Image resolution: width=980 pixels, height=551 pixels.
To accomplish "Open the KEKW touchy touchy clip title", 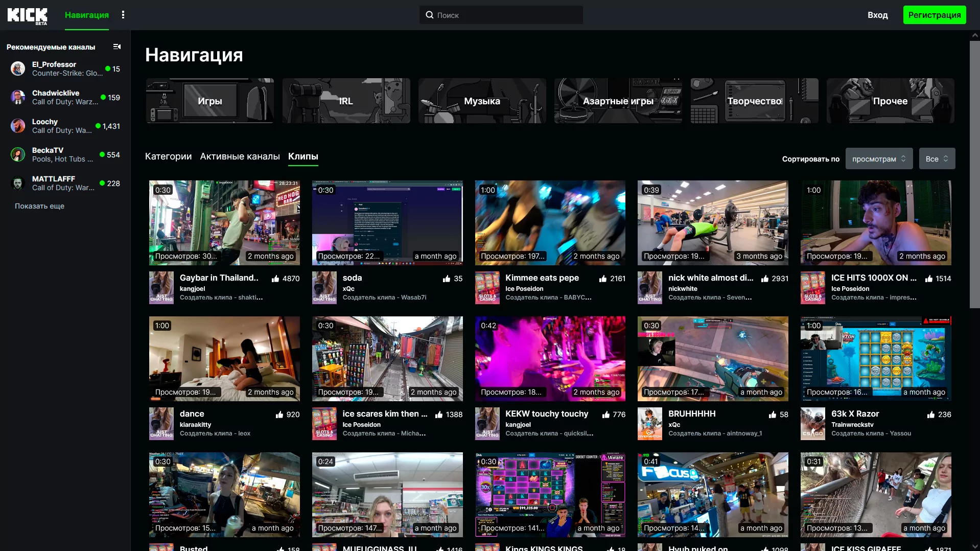I will [x=547, y=414].
